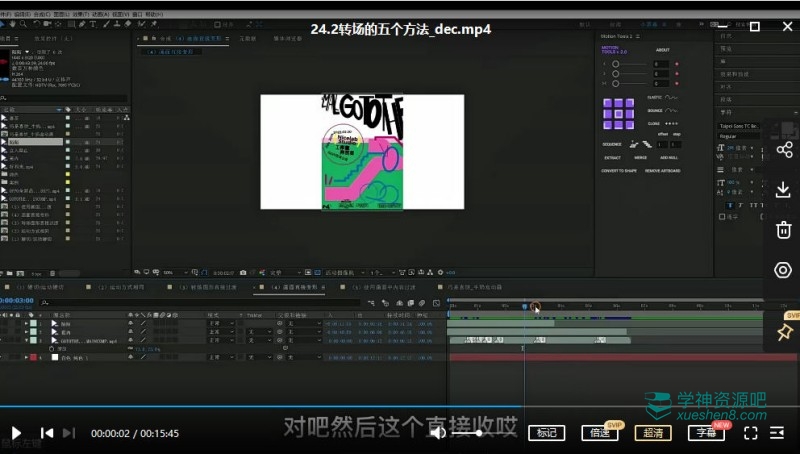Click the volume speaker icon

(437, 433)
